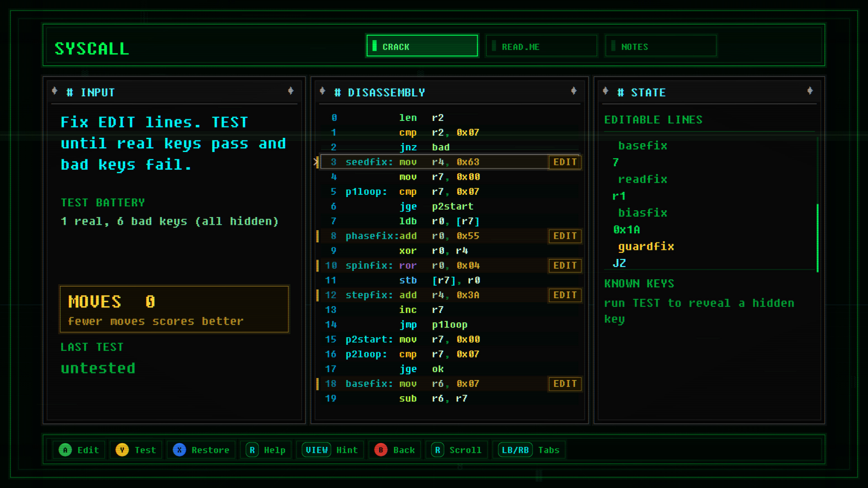868x488 pixels.
Task: Click the p2start label on line 15
Action: 369,340
